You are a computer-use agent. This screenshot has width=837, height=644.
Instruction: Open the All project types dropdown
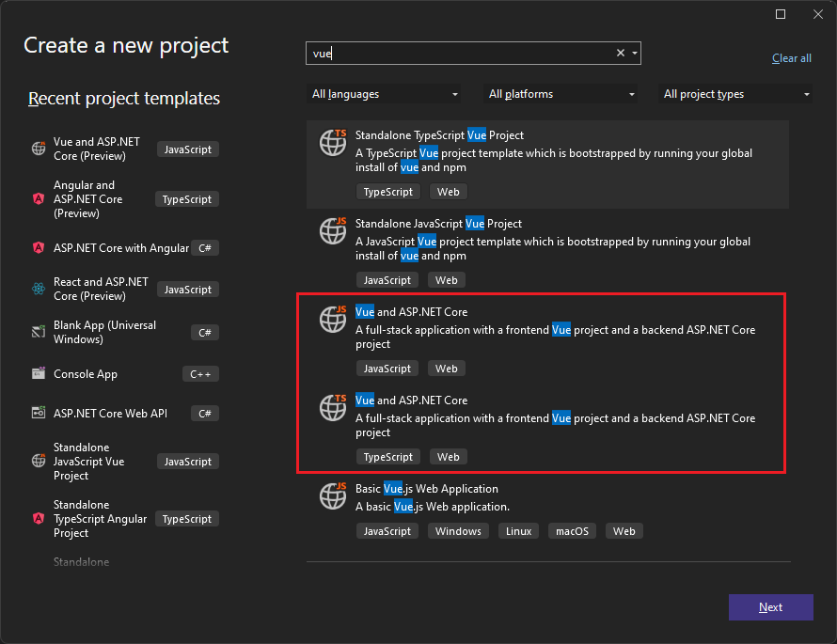tap(736, 94)
